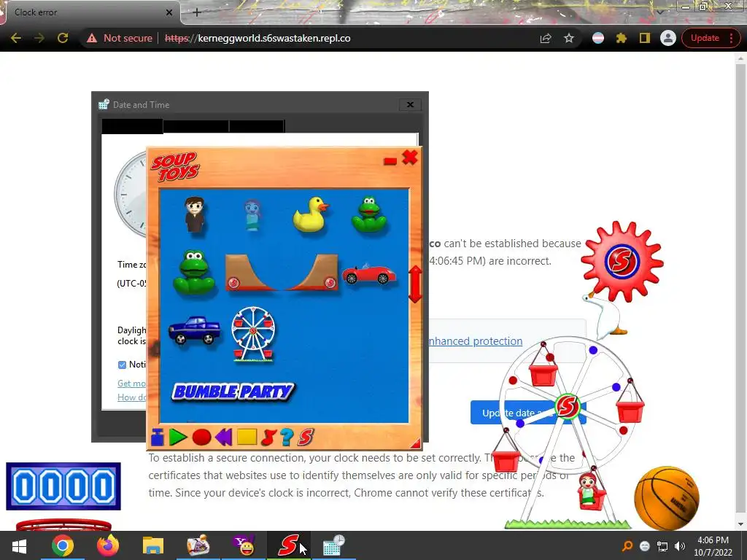
Task: Select the small green frog toy
Action: pos(369,214)
